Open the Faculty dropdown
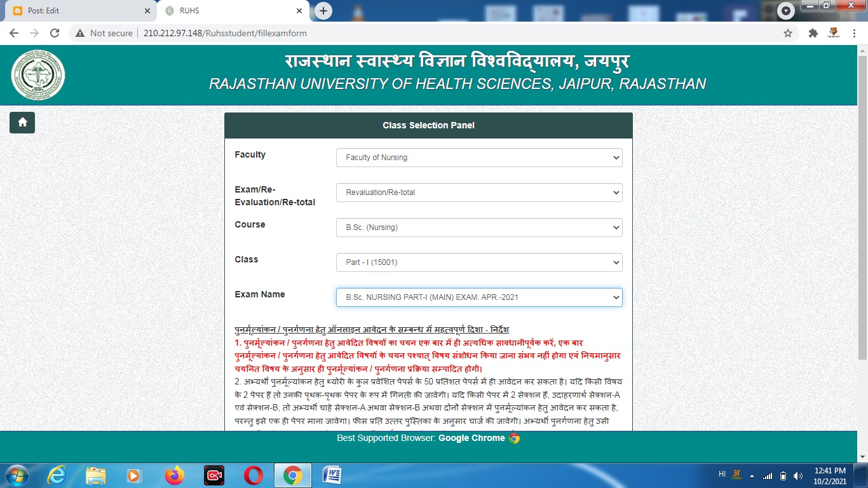The height and width of the screenshot is (488, 868). (479, 158)
